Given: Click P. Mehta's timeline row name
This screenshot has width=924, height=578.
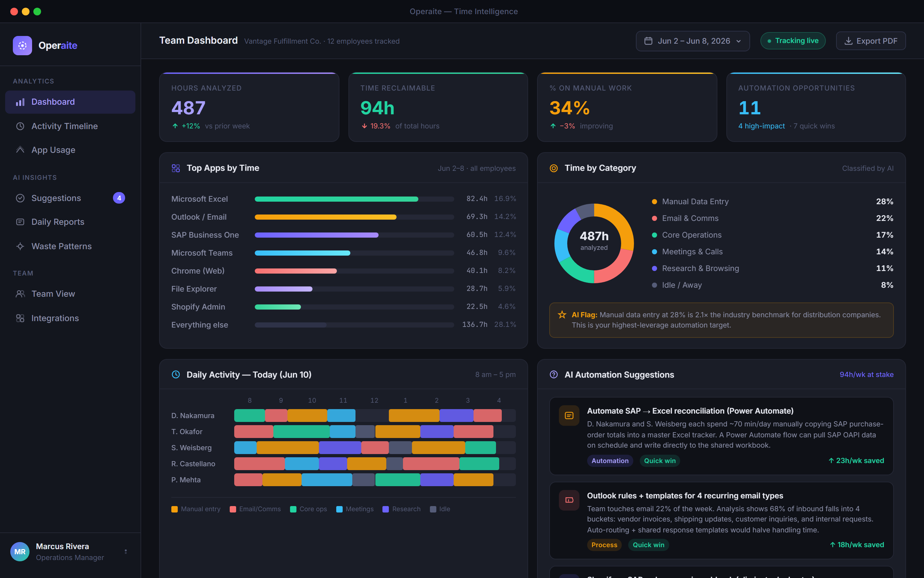Looking at the screenshot, I should pyautogui.click(x=186, y=480).
